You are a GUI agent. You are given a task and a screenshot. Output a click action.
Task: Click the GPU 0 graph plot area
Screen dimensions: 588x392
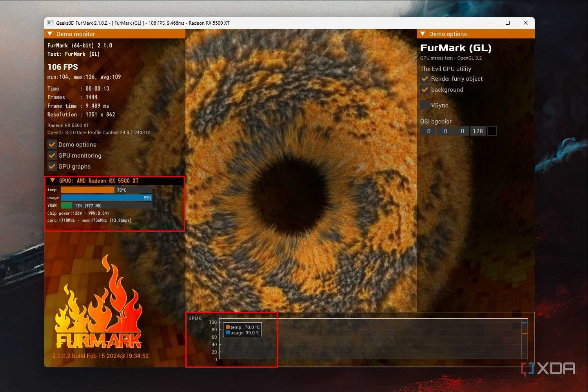click(x=373, y=339)
